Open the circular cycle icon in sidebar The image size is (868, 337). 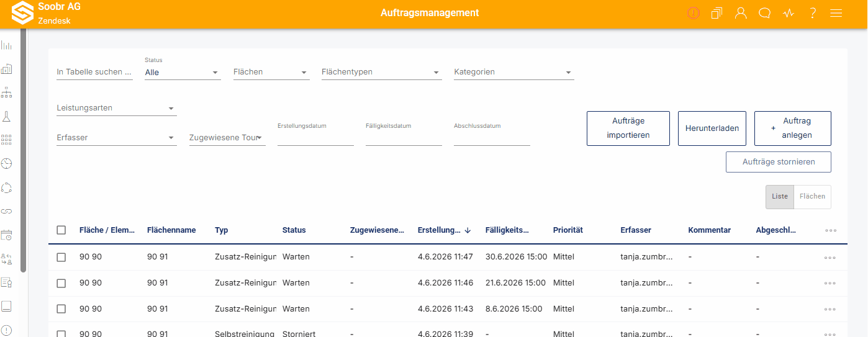(7, 187)
